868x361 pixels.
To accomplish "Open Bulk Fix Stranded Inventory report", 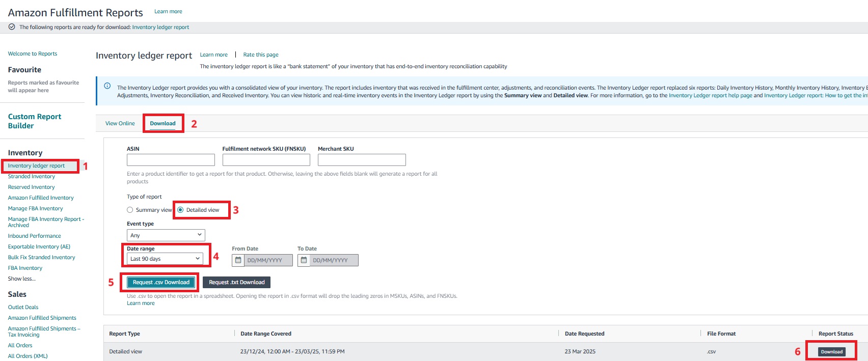I will [x=41, y=257].
